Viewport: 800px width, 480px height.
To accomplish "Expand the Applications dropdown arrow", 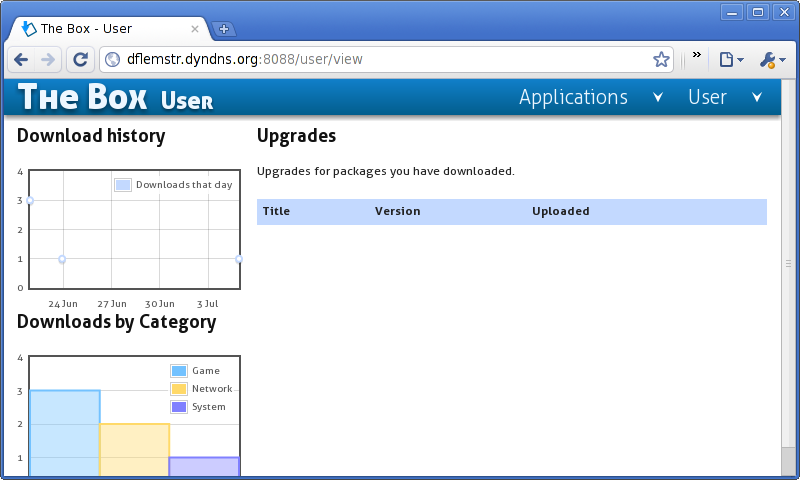I will point(657,97).
